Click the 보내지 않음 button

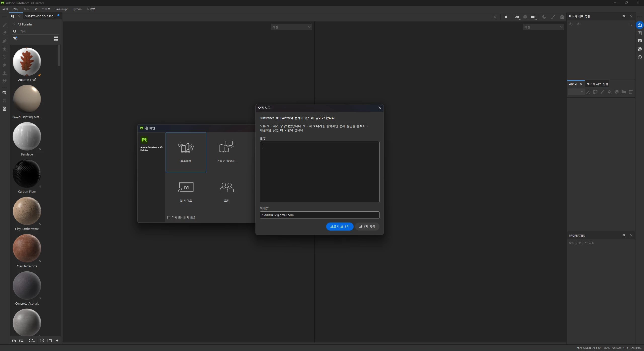coord(367,227)
